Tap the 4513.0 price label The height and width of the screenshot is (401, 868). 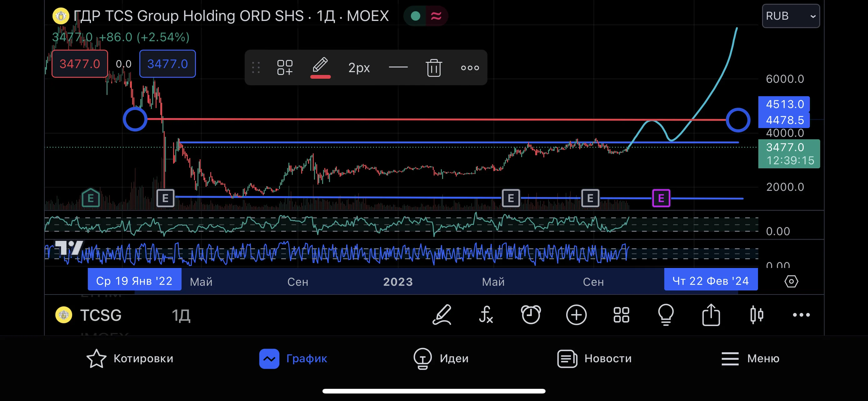784,104
